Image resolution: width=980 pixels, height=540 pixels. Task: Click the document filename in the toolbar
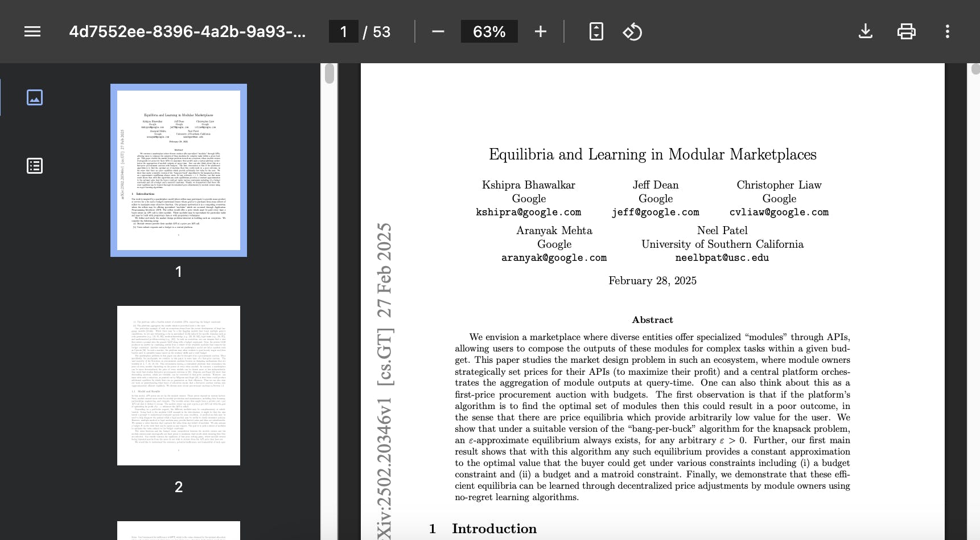187,31
